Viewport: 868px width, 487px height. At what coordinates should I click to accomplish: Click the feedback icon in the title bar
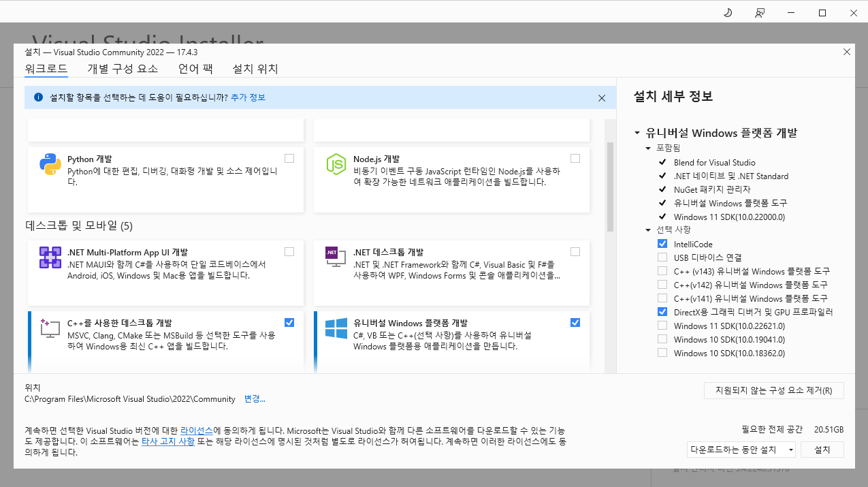tap(760, 13)
